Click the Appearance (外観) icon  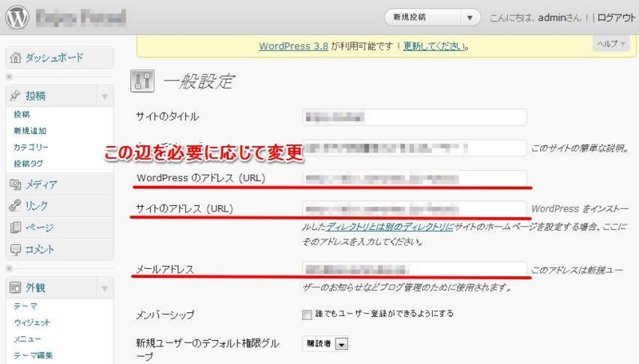point(15,287)
